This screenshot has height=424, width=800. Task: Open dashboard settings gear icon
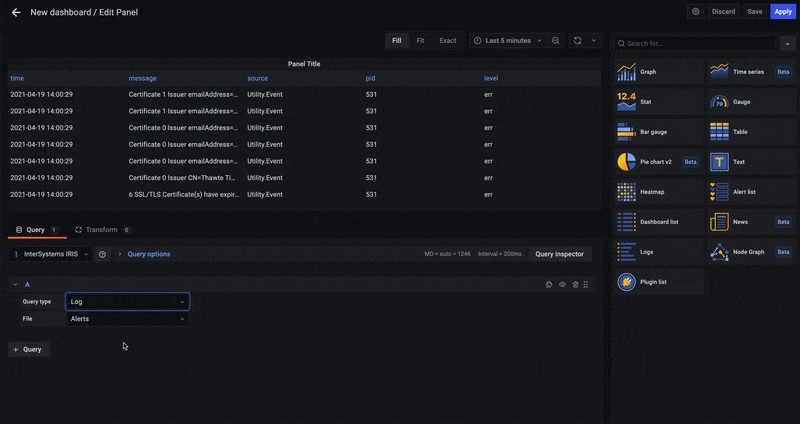(x=696, y=11)
